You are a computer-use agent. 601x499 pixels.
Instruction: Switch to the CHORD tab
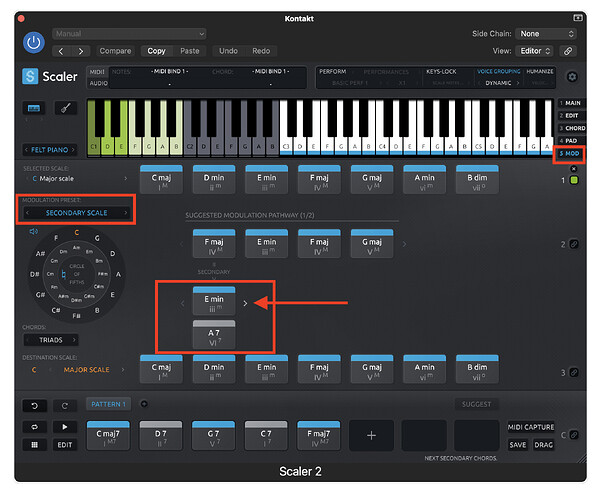(x=571, y=128)
